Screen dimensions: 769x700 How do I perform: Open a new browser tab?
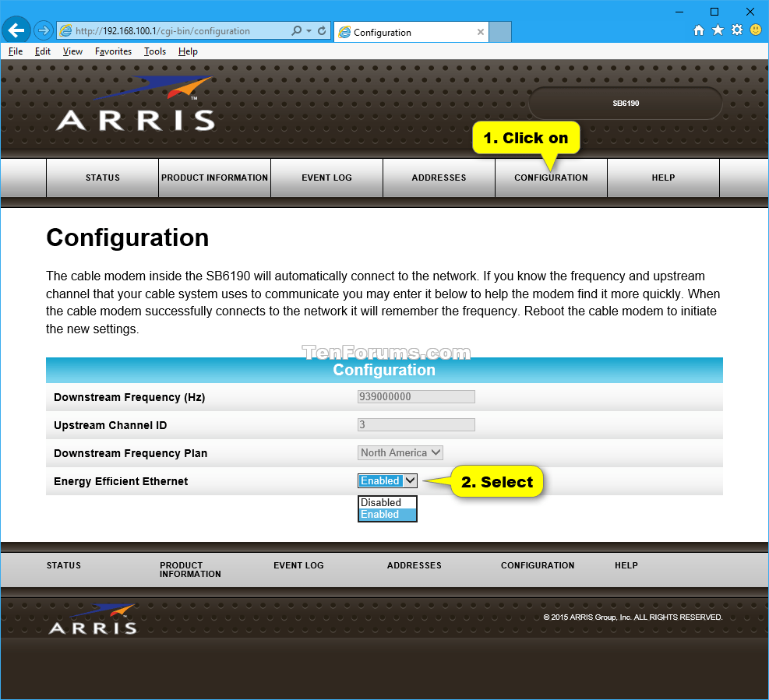pyautogui.click(x=499, y=32)
